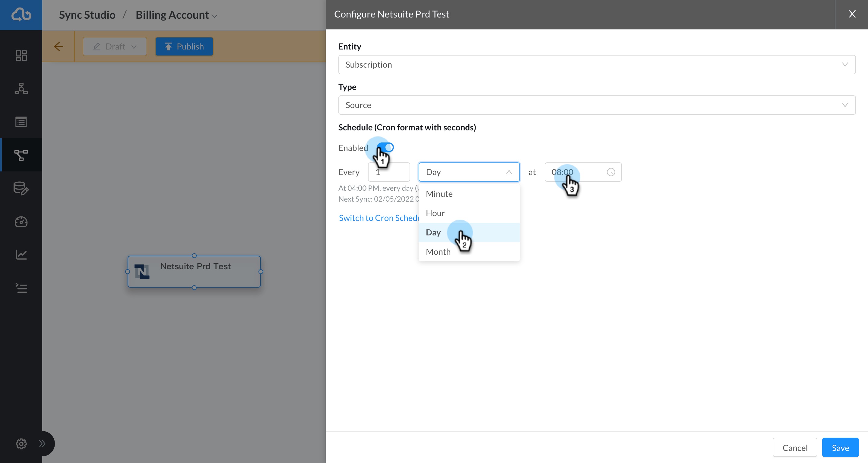Expand the sidebar with double chevron
Image resolution: width=868 pixels, height=463 pixels.
(42, 444)
